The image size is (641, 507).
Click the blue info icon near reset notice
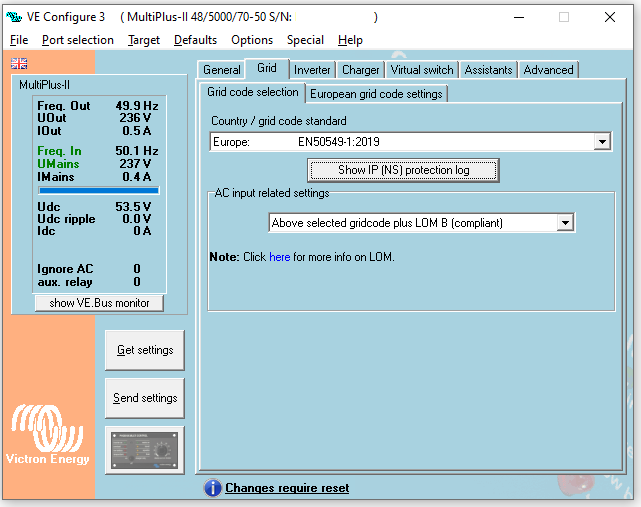tap(212, 488)
